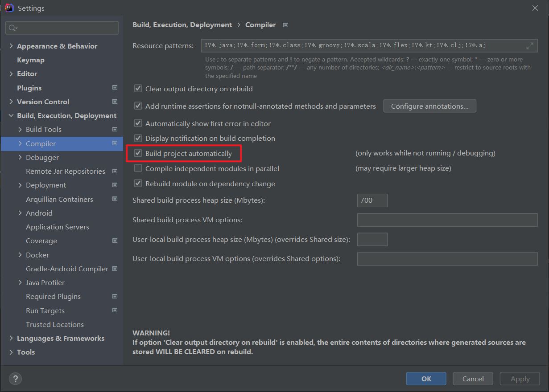Click the project icon next to Version Control
The height and width of the screenshot is (392, 549).
(115, 102)
